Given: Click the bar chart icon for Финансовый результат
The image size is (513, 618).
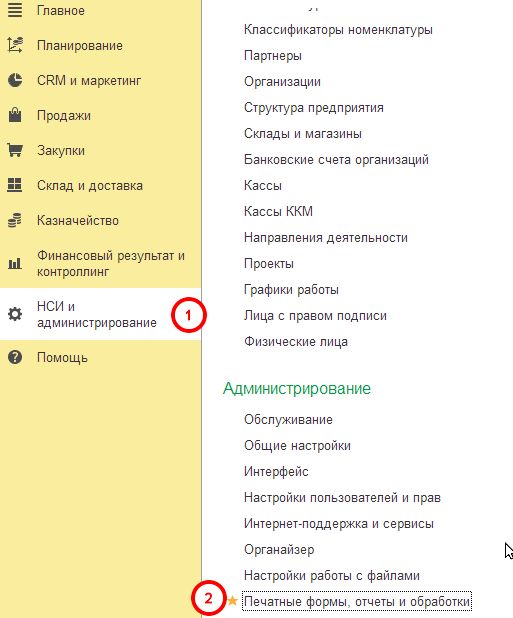Looking at the screenshot, I should [15, 263].
